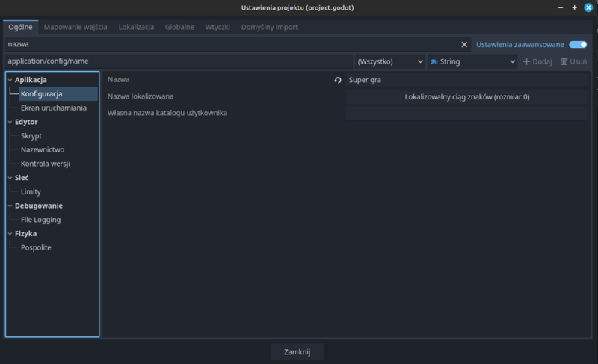Click the trash icon on the Usuń button
Image resolution: width=598 pixels, height=364 pixels.
tap(564, 61)
